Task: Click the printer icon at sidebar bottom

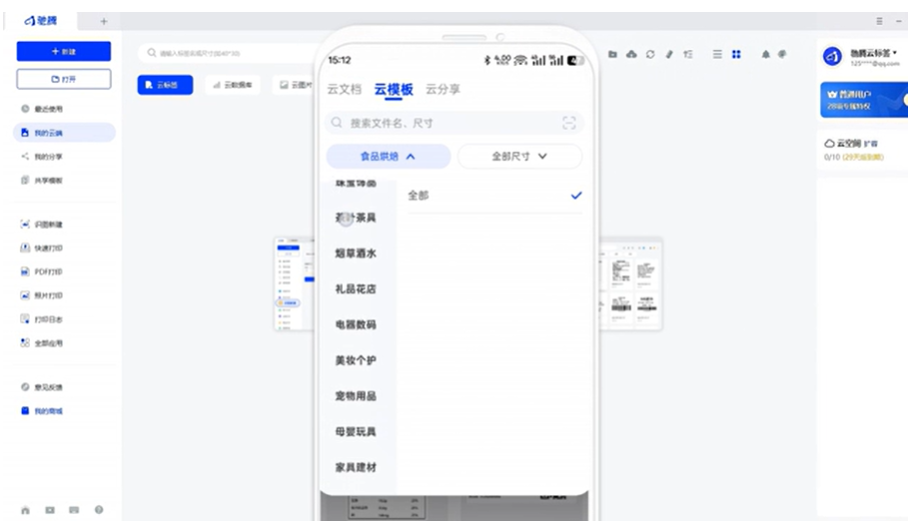Action: tap(74, 510)
